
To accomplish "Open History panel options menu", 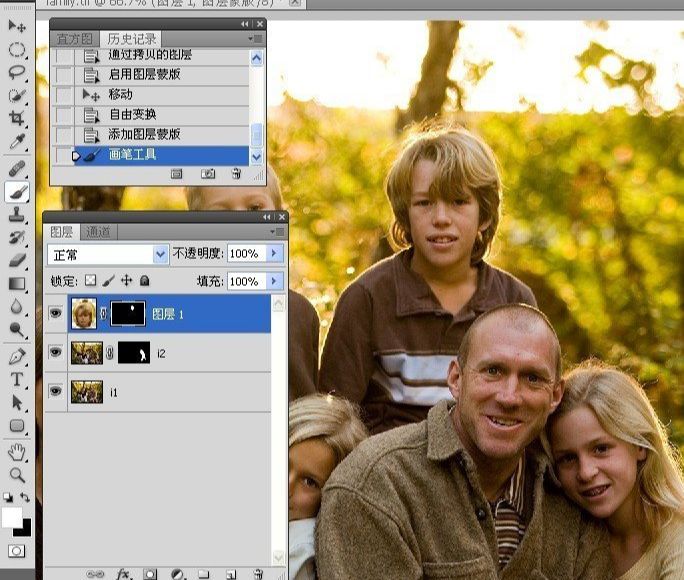I will point(256,39).
